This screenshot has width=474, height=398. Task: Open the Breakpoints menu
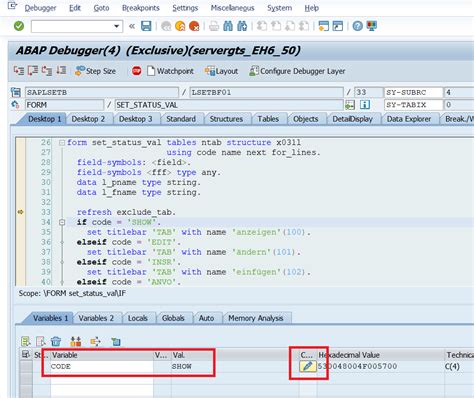tap(141, 8)
